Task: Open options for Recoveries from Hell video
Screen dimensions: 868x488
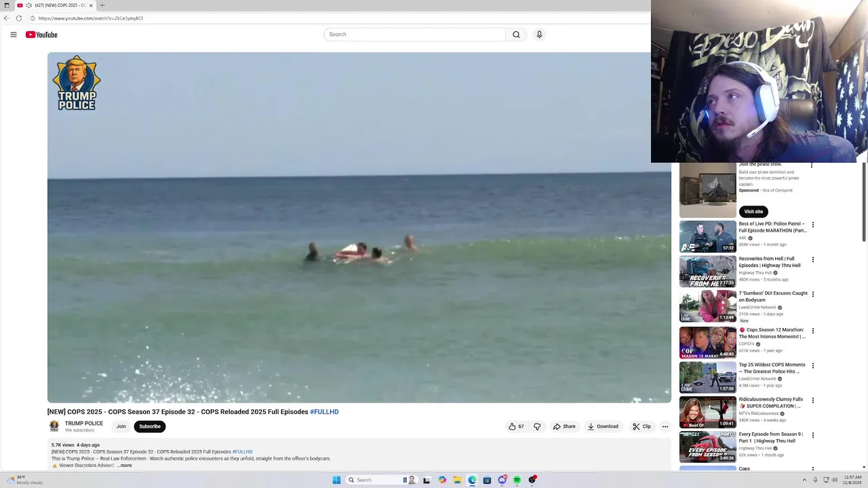Action: [x=812, y=260]
